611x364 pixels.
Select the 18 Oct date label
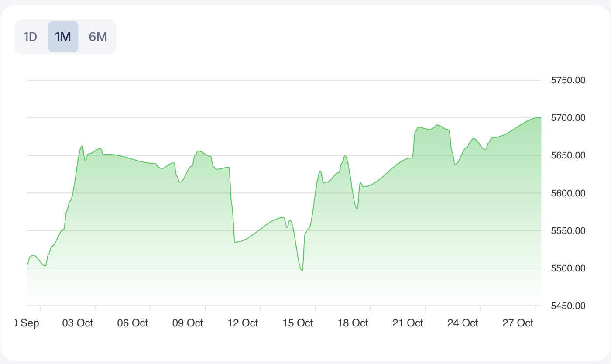[x=353, y=323]
